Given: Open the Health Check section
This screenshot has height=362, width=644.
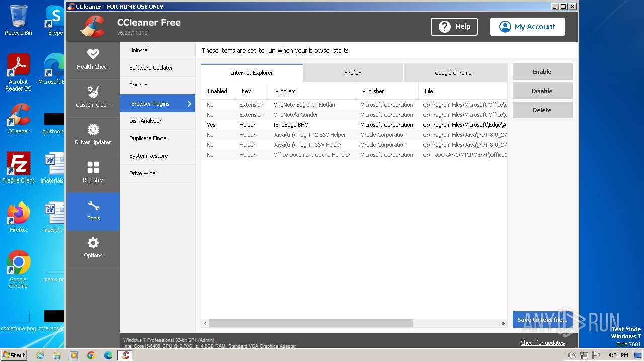Looking at the screenshot, I should [x=93, y=60].
